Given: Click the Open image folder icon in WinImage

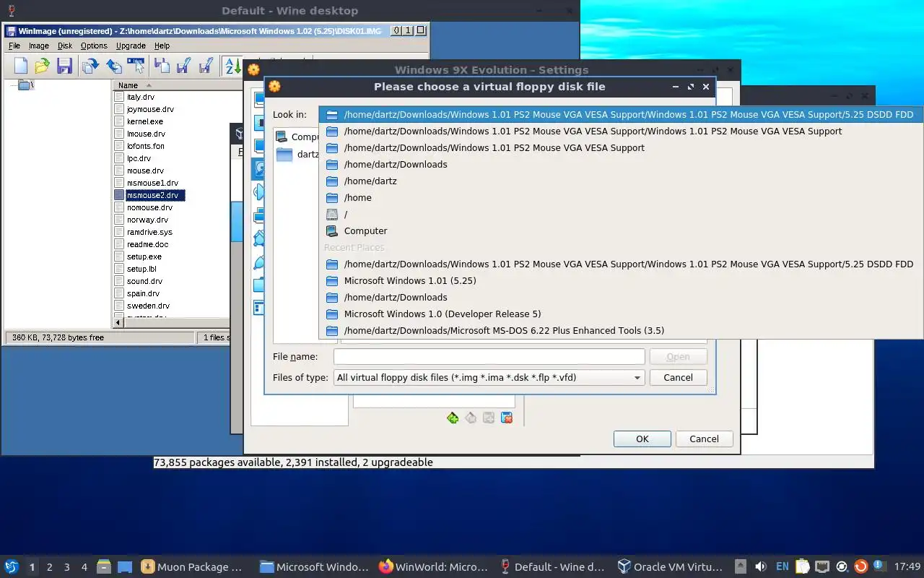Looking at the screenshot, I should (42, 66).
